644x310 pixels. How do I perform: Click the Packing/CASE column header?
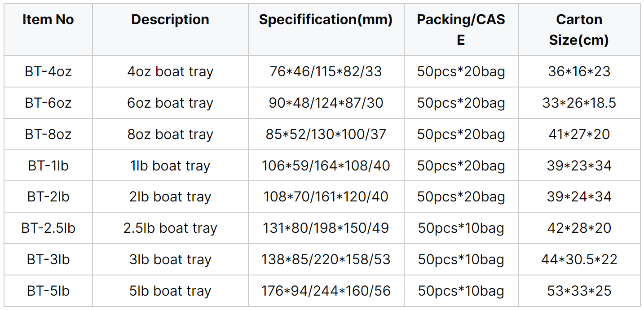click(461, 30)
